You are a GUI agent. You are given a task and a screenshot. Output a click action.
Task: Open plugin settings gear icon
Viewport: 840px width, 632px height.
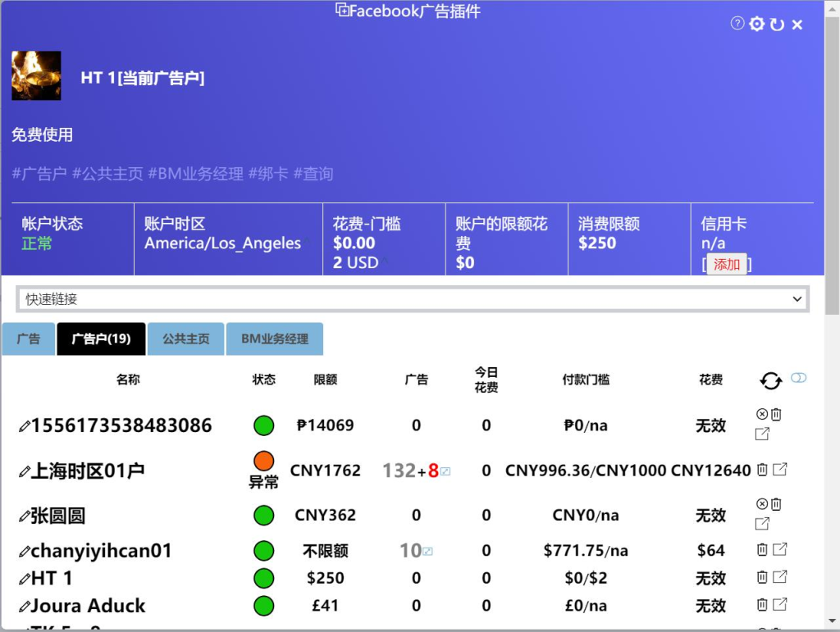click(756, 24)
